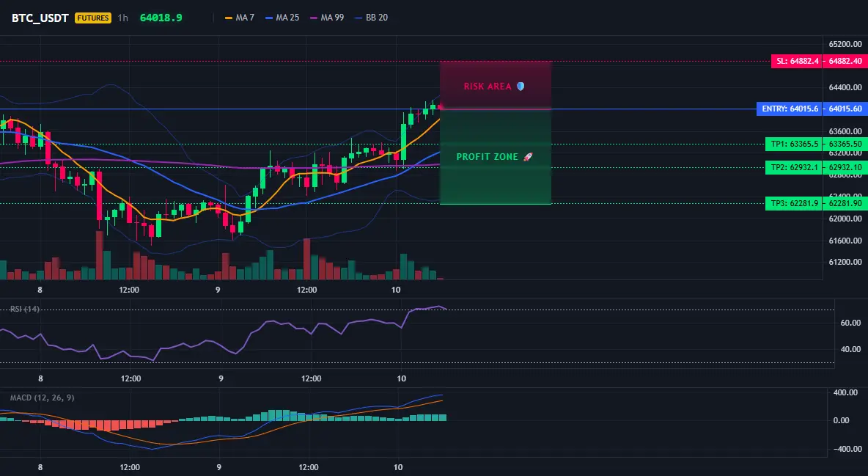Screen dimensions: 868x476
Task: Click the current price 64018.9
Action: coord(161,18)
